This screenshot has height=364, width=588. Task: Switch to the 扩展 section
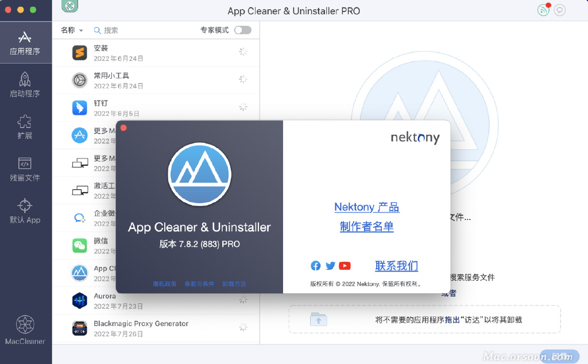tap(25, 127)
